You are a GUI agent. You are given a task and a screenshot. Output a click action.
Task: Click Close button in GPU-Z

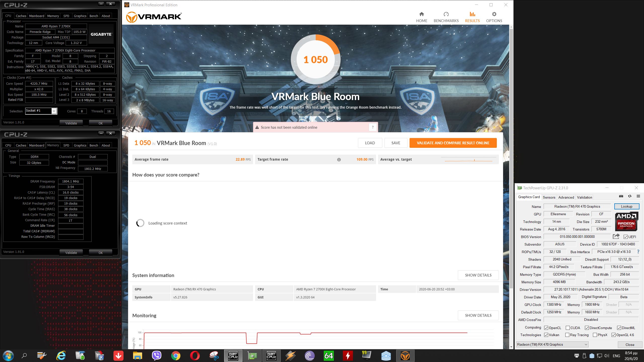click(630, 344)
